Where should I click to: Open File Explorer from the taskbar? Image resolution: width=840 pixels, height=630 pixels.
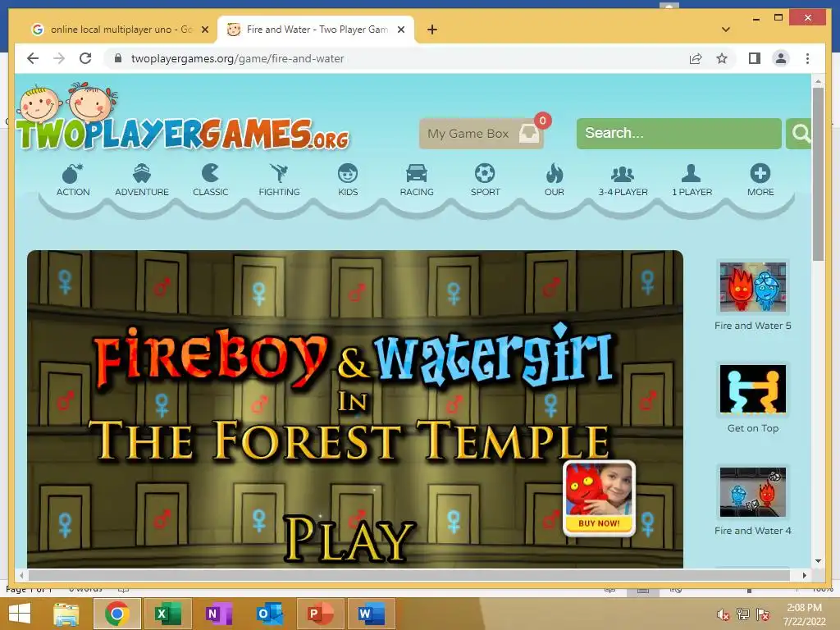tap(66, 614)
